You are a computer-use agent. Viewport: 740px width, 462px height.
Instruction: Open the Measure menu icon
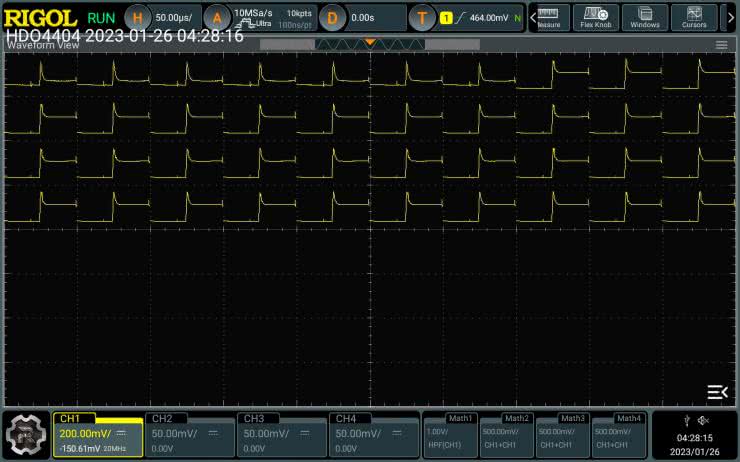pos(549,17)
